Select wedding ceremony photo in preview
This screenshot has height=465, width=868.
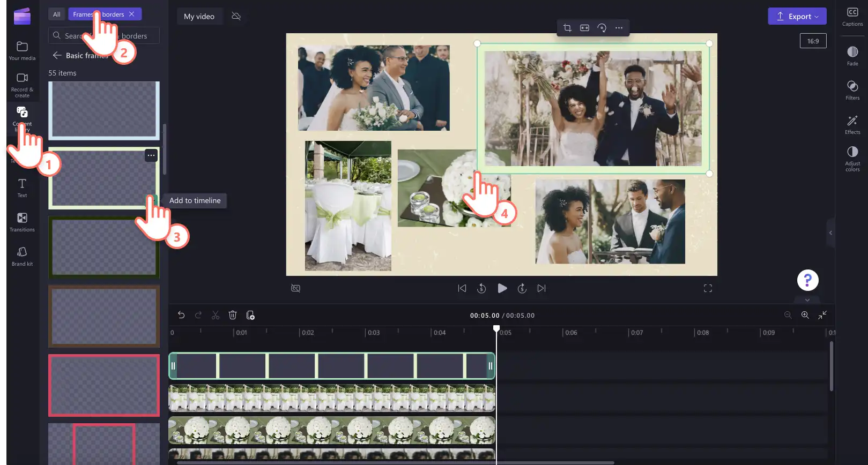tap(610, 222)
